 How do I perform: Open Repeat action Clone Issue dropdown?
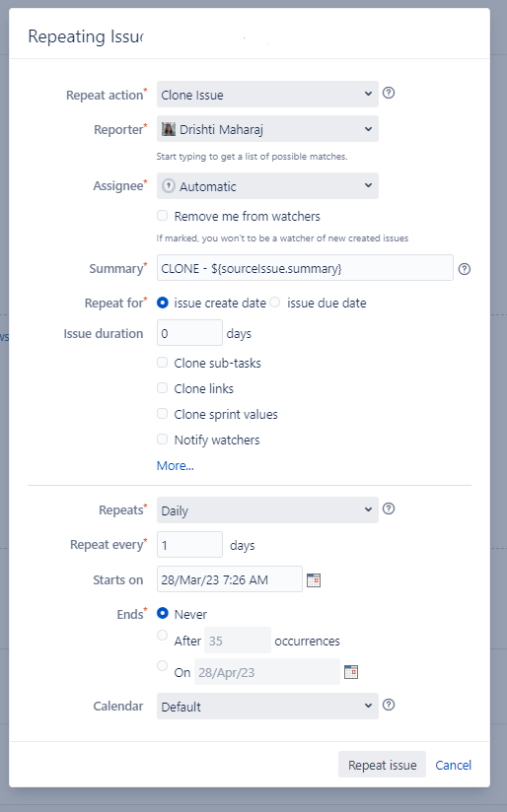[267, 95]
